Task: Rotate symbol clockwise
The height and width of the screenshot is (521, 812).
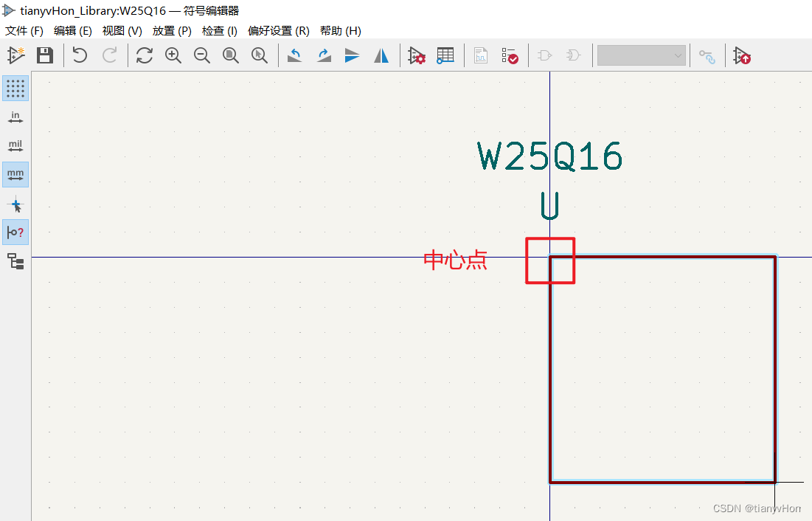Action: pos(324,55)
